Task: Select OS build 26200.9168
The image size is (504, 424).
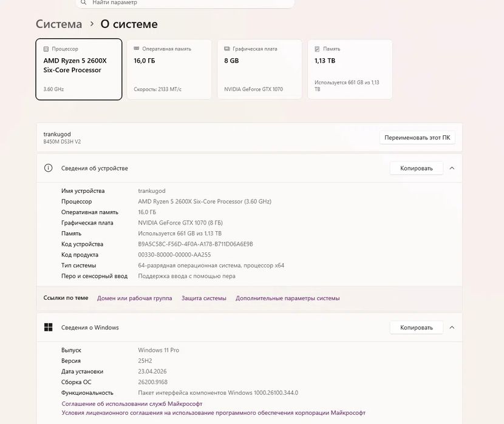Action: (x=152, y=382)
